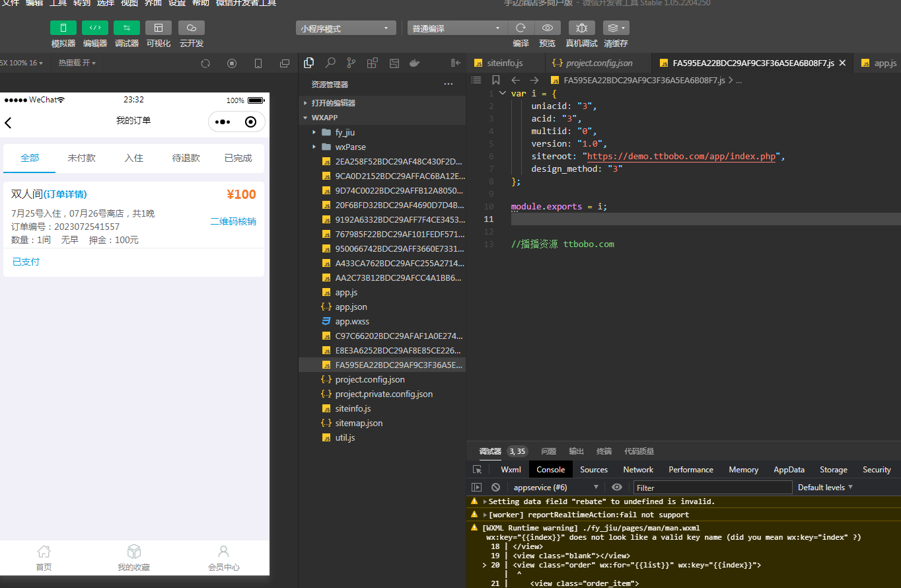901x588 pixels.
Task: Collapse the file explorer sidebar icon
Action: [x=456, y=63]
